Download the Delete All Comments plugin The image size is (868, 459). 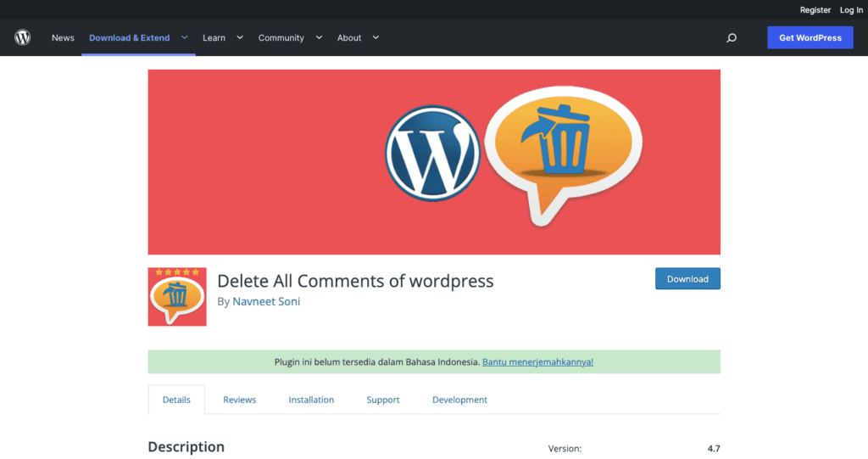click(687, 279)
